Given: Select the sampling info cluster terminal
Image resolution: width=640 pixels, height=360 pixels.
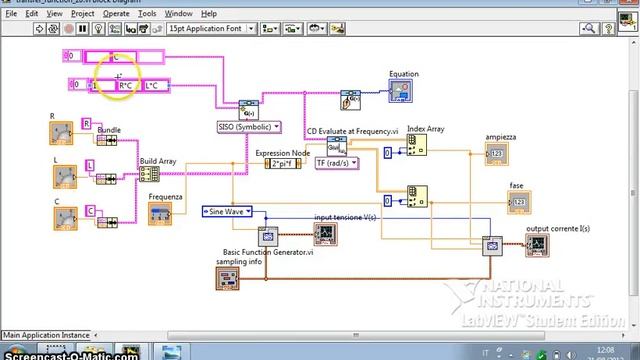Looking at the screenshot, I should [x=227, y=278].
